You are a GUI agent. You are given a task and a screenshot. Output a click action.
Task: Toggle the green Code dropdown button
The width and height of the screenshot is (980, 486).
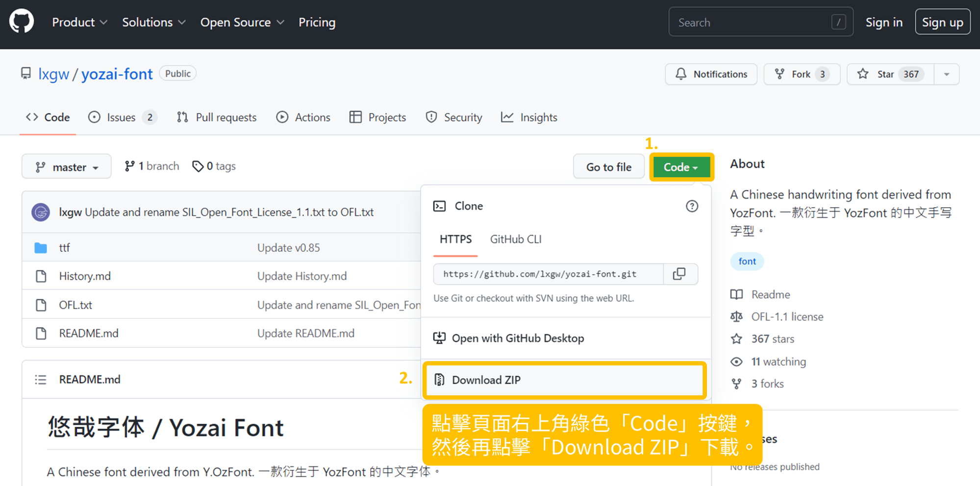point(680,167)
